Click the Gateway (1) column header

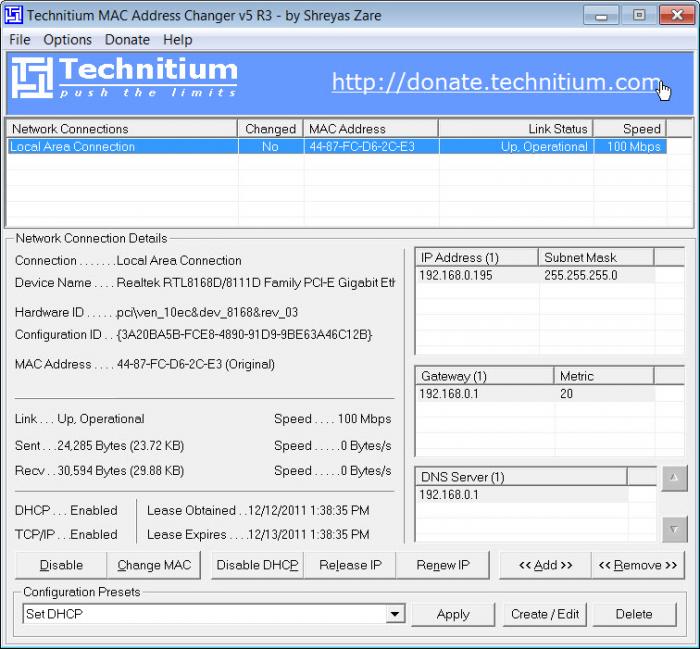point(484,376)
